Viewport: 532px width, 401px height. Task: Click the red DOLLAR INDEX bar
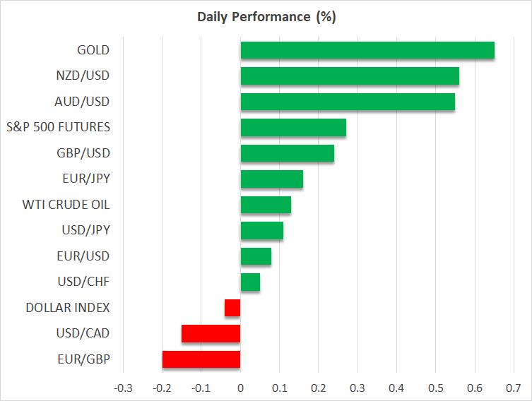click(x=232, y=308)
